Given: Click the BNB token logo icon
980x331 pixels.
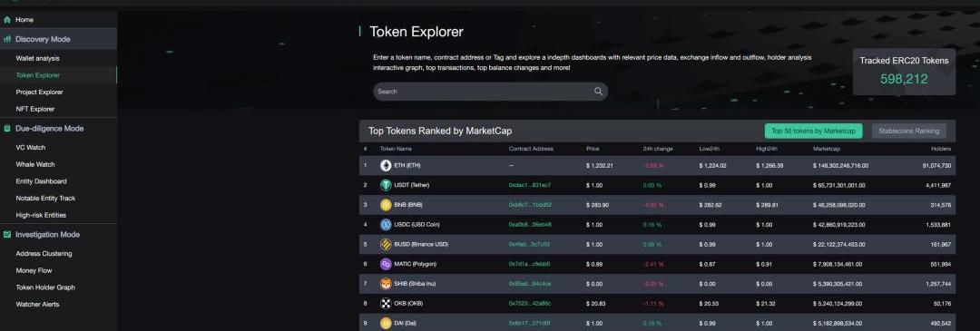Looking at the screenshot, I should point(386,205).
